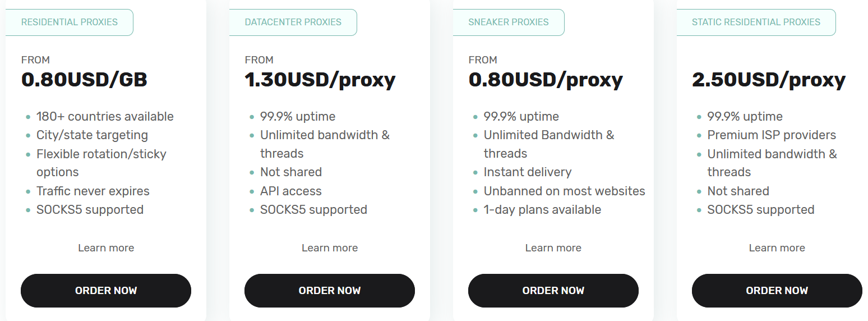This screenshot has height=321, width=868.
Task: Click the 'API access' feature item
Action: (291, 191)
